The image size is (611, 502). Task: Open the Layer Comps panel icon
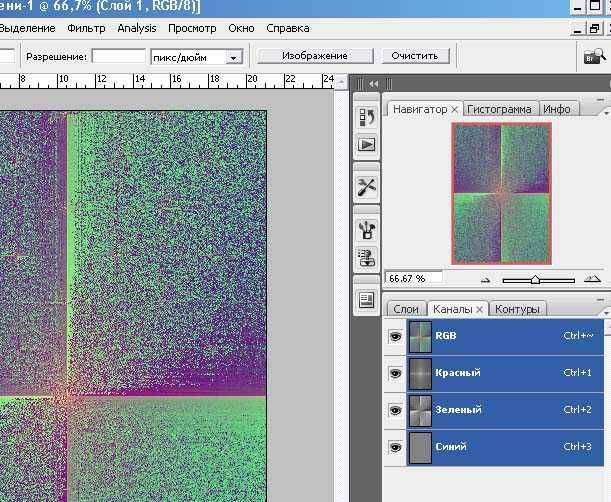[366, 300]
